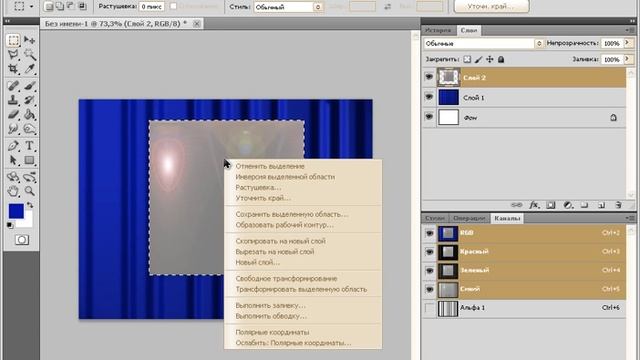Hide the Фон layer
640x360 pixels.
tap(429, 117)
